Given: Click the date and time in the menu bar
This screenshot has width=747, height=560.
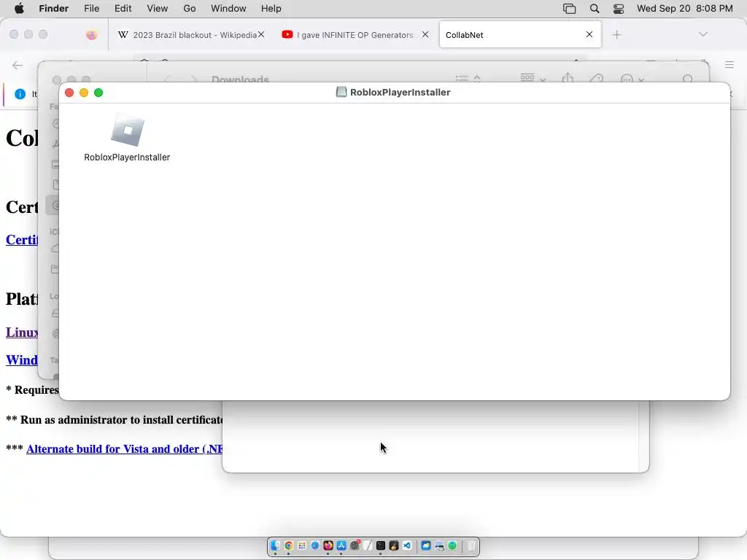Looking at the screenshot, I should pyautogui.click(x=684, y=9).
